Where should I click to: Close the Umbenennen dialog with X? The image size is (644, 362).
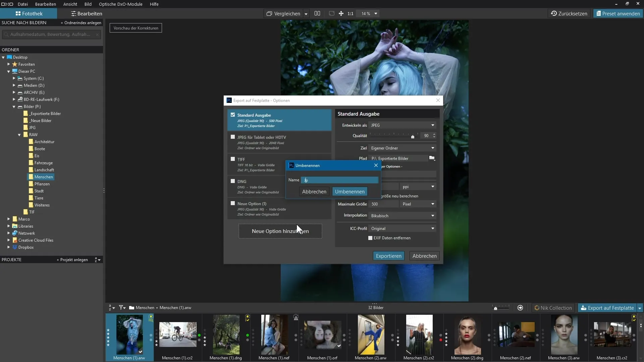(376, 165)
